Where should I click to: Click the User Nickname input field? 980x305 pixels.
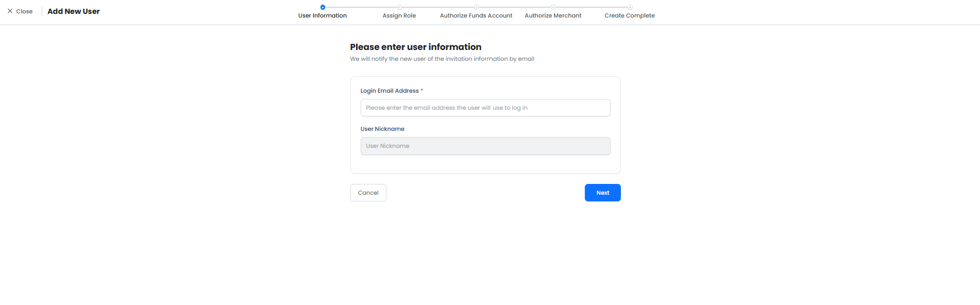point(485,146)
